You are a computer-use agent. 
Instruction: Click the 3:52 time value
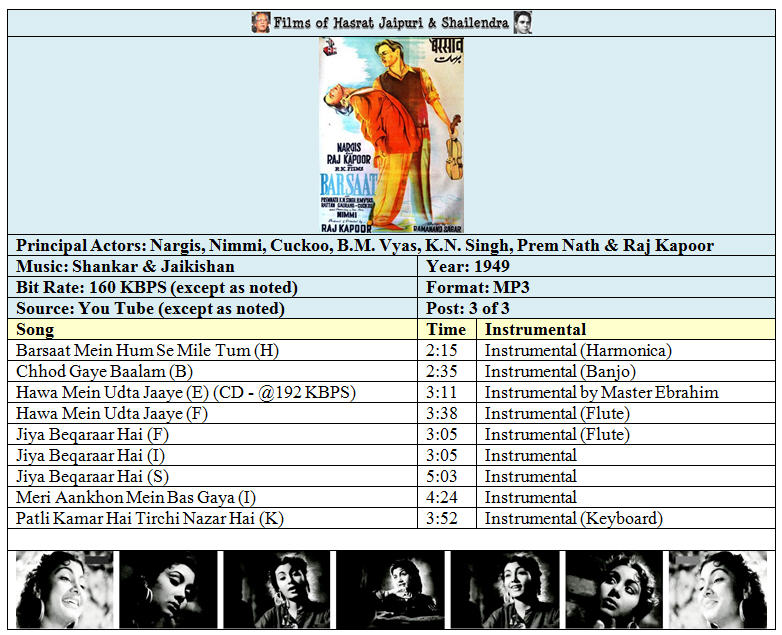(x=441, y=518)
